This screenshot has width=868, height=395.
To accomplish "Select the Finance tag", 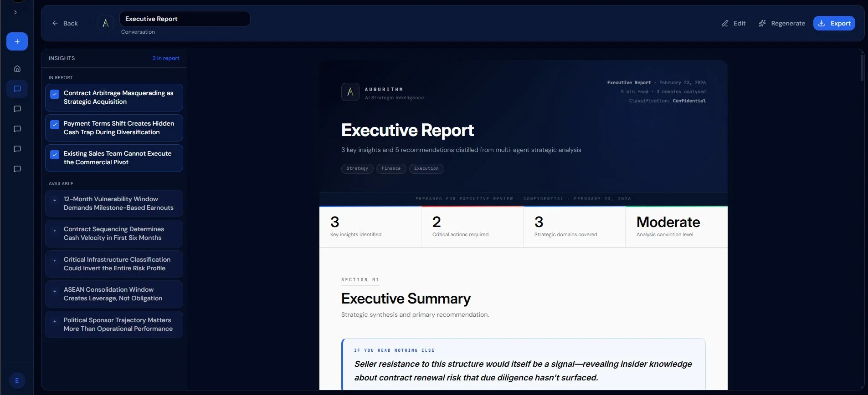I will pos(391,168).
